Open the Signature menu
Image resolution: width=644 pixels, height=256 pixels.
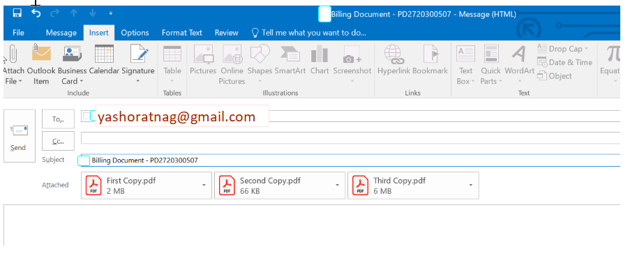pos(138,64)
